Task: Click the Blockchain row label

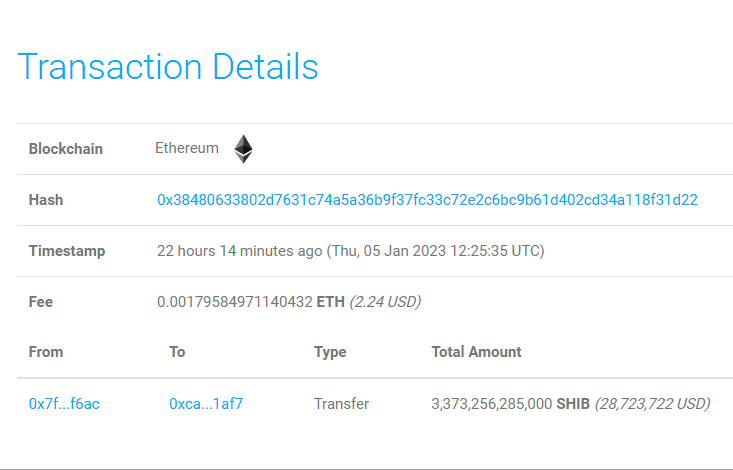Action: [x=66, y=149]
